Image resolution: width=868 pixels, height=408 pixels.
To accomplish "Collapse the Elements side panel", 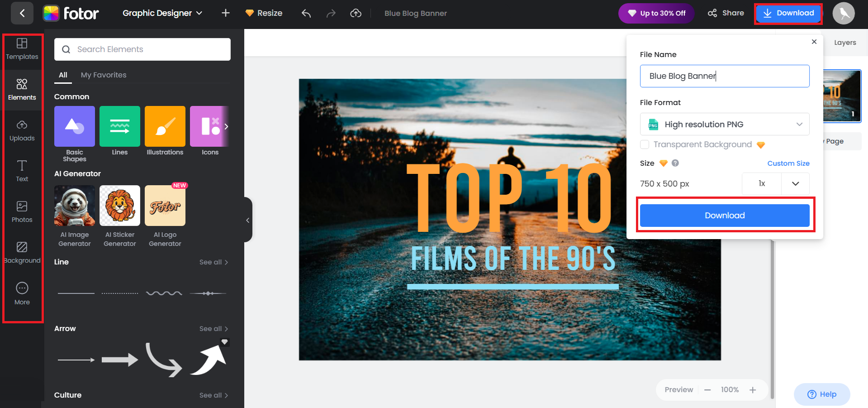I will pyautogui.click(x=248, y=220).
